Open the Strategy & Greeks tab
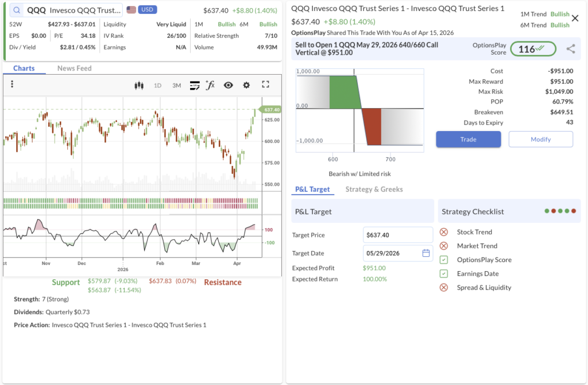Image resolution: width=588 pixels, height=385 pixels. click(374, 189)
